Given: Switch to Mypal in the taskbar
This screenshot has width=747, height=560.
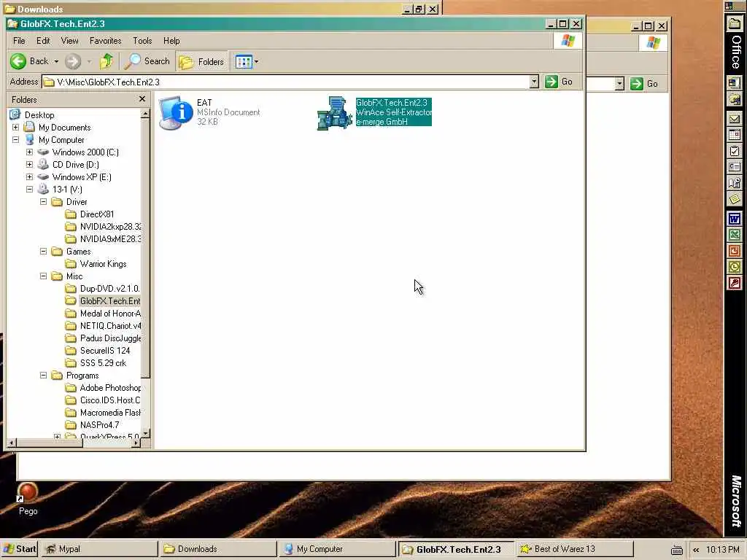Looking at the screenshot, I should point(98,549).
